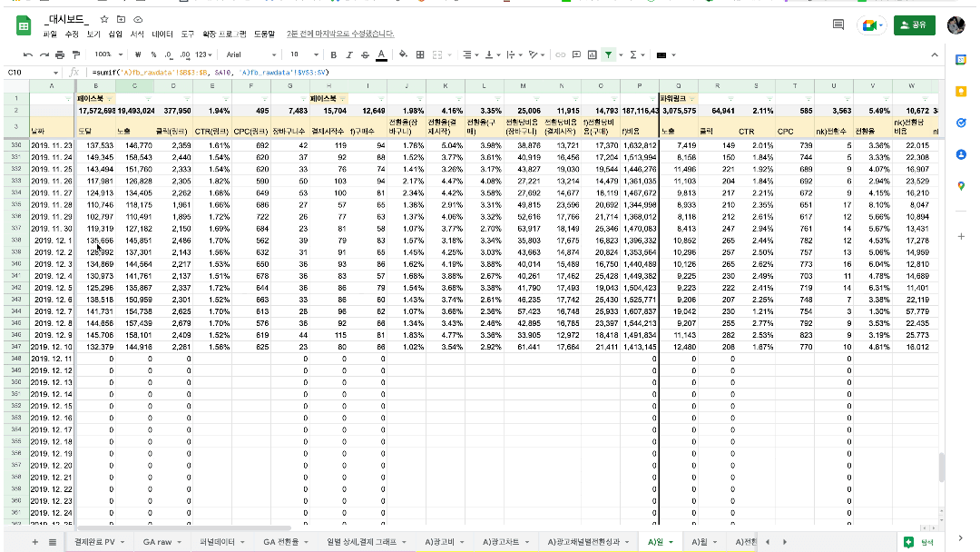980x552 pixels.
Task: Open the 서식 menu
Action: (x=138, y=34)
